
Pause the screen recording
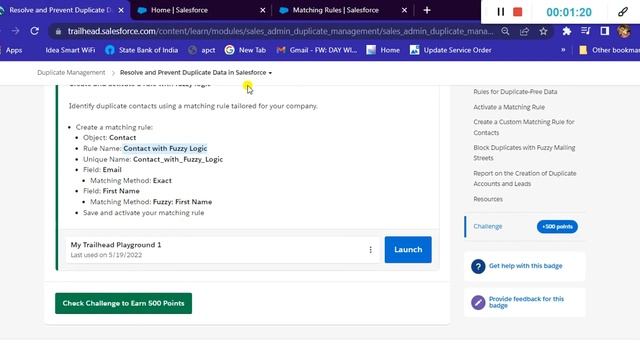[x=500, y=12]
